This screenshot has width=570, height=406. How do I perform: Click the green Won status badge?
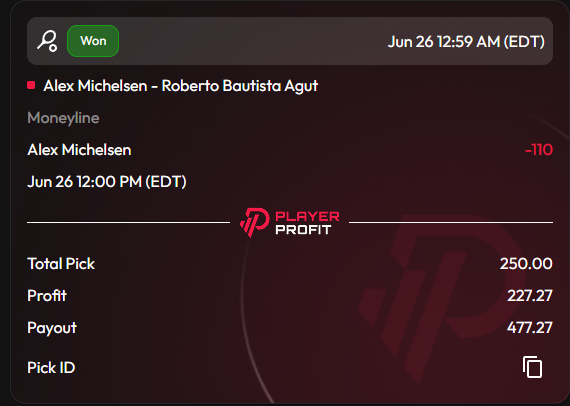click(93, 41)
